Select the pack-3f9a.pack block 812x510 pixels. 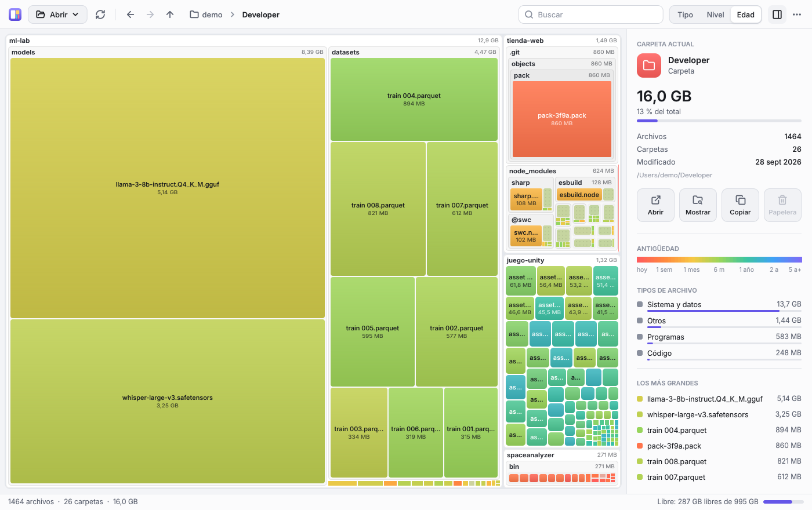[561, 119]
